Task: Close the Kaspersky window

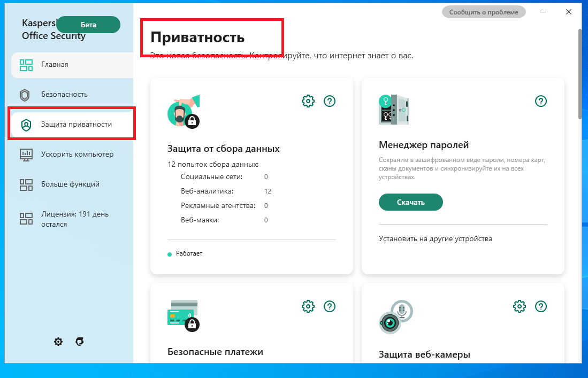Action: click(x=569, y=12)
